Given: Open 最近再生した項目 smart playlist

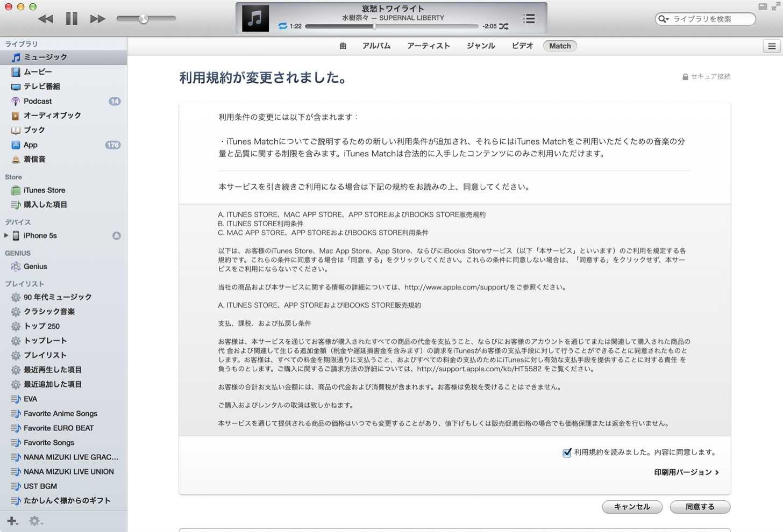Looking at the screenshot, I should pos(63,370).
